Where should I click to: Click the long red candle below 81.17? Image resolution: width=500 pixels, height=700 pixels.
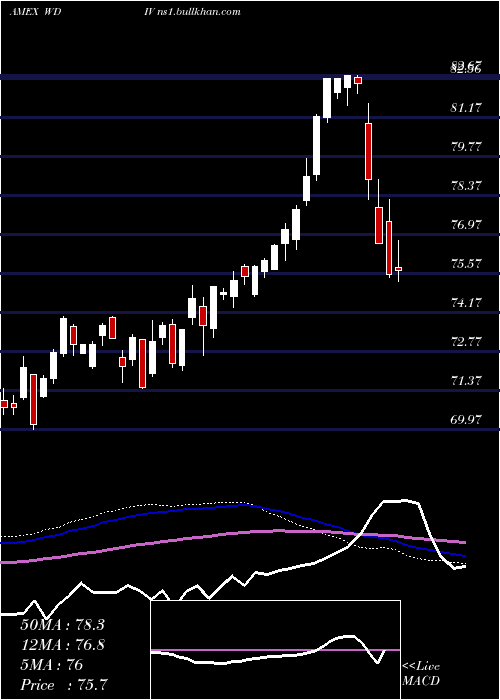coord(368,151)
